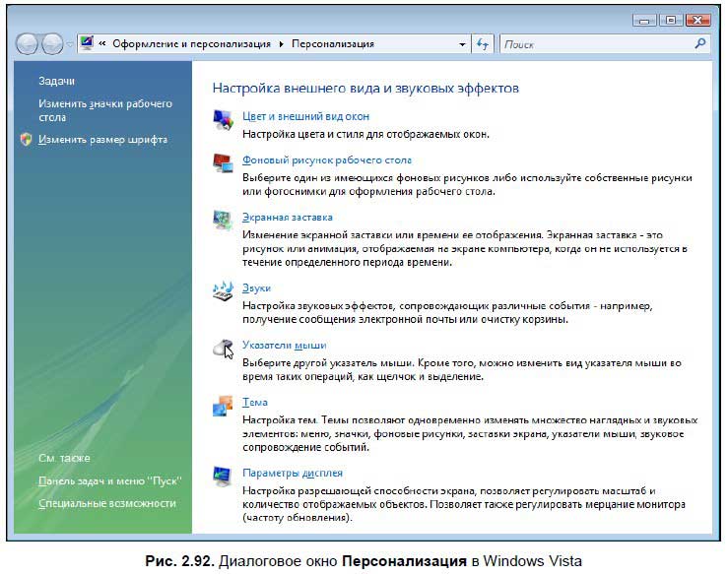
Task: Click the Screen Saver monitor icon
Action: click(x=224, y=221)
